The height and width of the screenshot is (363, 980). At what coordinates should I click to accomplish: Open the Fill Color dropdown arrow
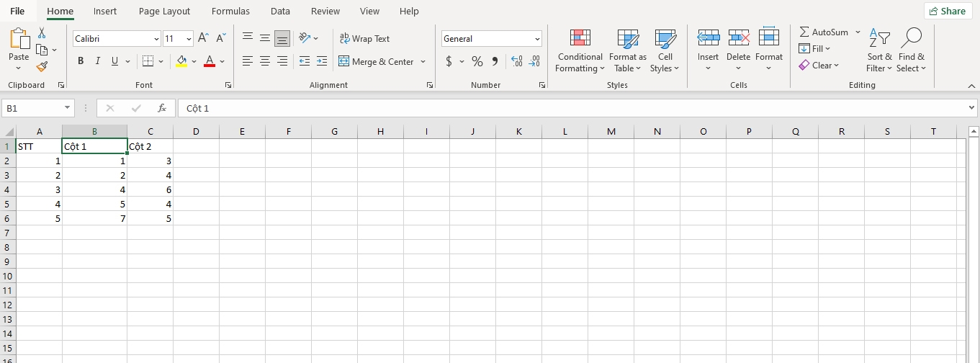[194, 61]
